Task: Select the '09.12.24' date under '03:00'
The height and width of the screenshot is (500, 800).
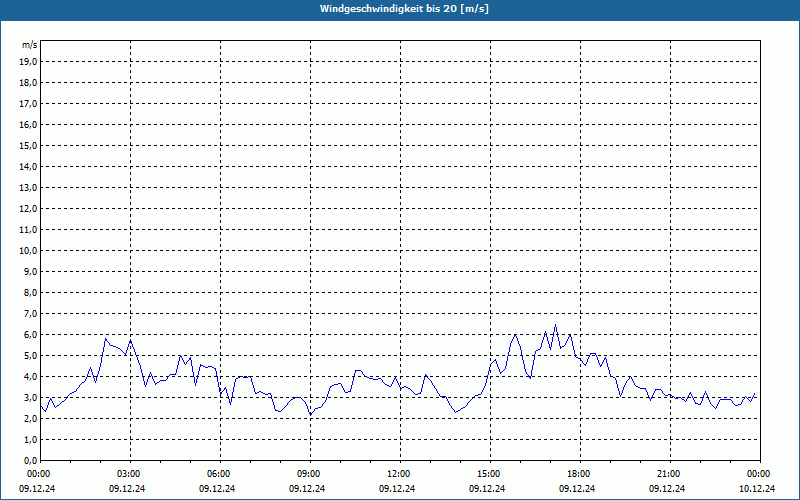Action: (x=127, y=488)
